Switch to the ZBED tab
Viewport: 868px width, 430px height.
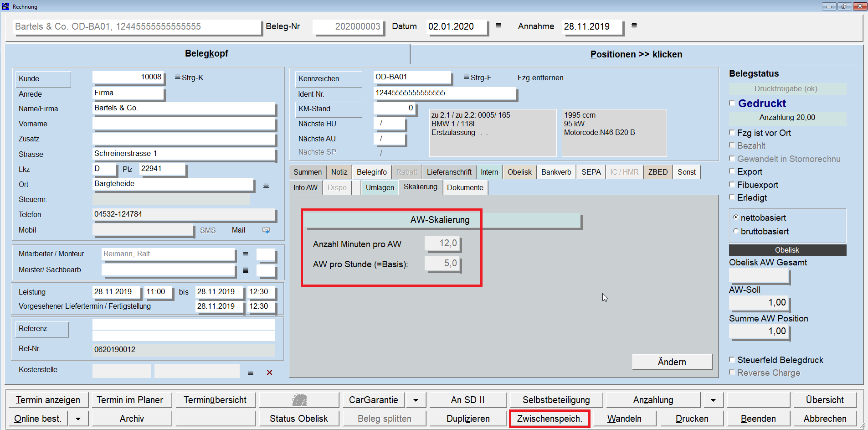(x=658, y=172)
